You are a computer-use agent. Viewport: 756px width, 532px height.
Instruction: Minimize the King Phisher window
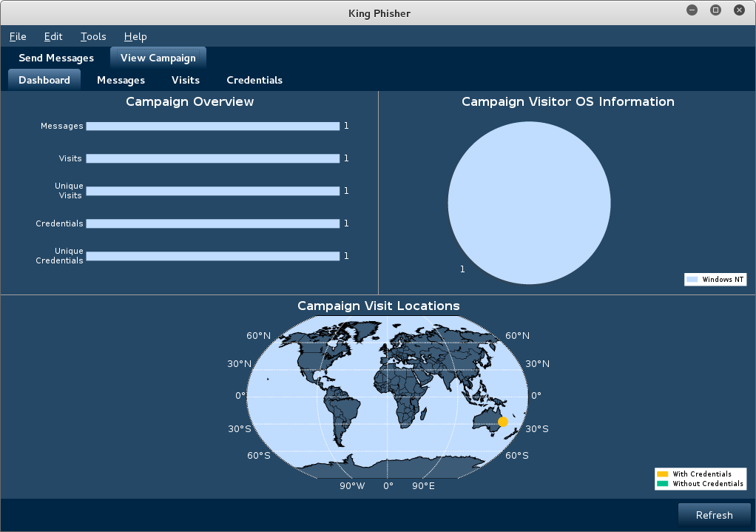pos(692,10)
